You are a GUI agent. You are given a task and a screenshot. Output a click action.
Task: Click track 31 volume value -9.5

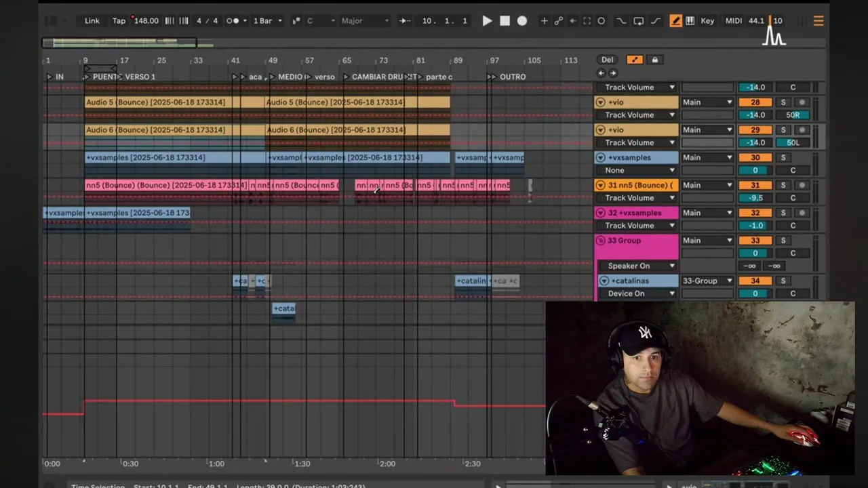tap(755, 199)
